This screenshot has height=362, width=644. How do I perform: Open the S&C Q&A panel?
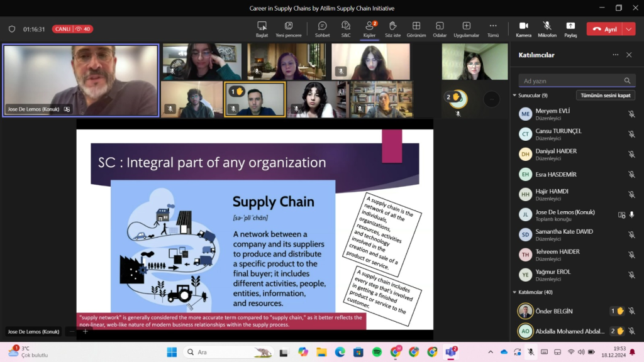click(x=346, y=29)
